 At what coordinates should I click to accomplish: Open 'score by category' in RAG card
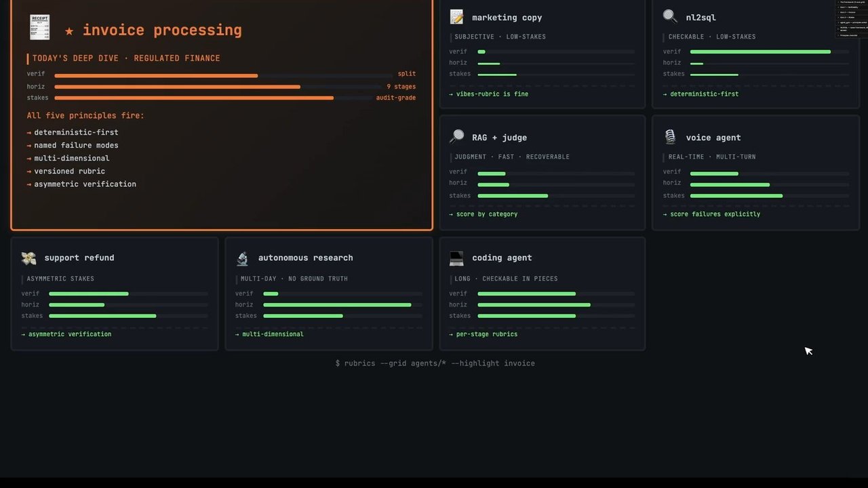483,214
